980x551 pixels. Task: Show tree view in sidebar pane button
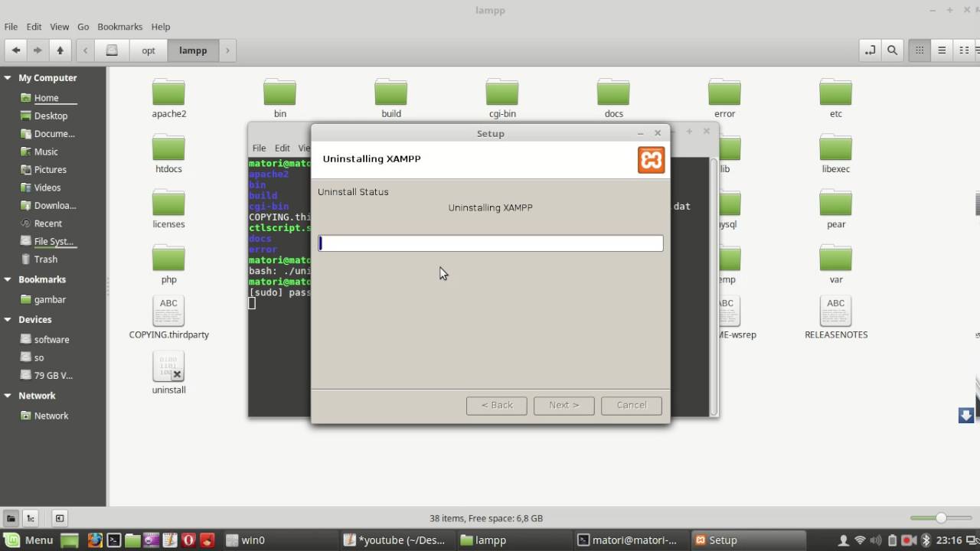click(x=31, y=518)
